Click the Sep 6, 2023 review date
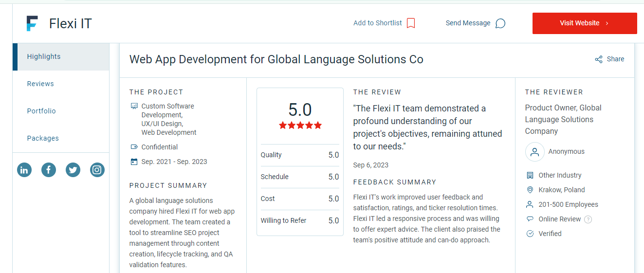Screen dimensions: 644x273 tap(371, 165)
